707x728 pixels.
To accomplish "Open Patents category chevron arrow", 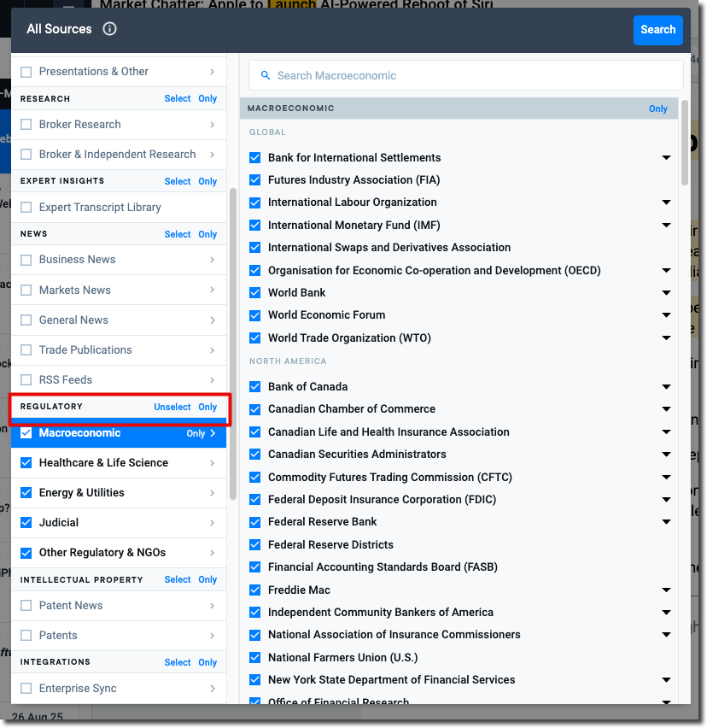I will click(x=212, y=636).
